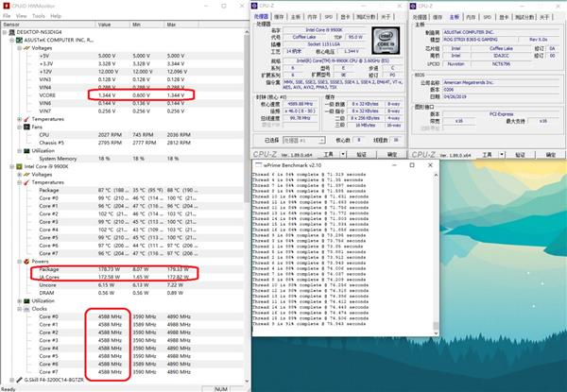
Task: Open tools dropdown arrow in CPU-Z processor window
Action: [x=343, y=154]
